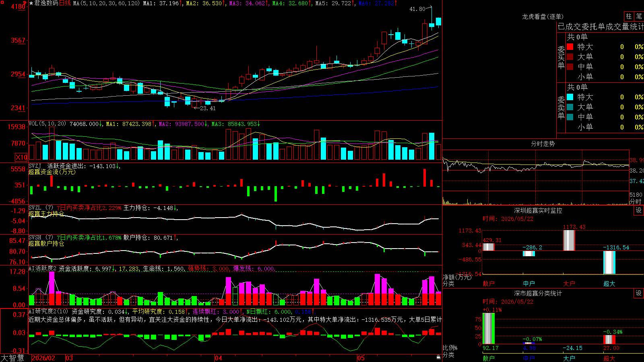Click the 散户 bar valued 429.31
The width and height of the screenshot is (644, 362).
point(489,247)
